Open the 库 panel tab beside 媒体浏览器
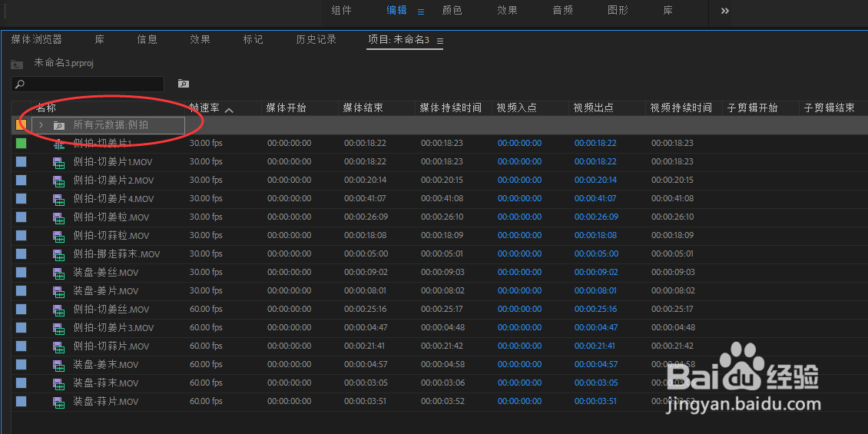Image resolution: width=868 pixels, height=434 pixels. tap(99, 39)
